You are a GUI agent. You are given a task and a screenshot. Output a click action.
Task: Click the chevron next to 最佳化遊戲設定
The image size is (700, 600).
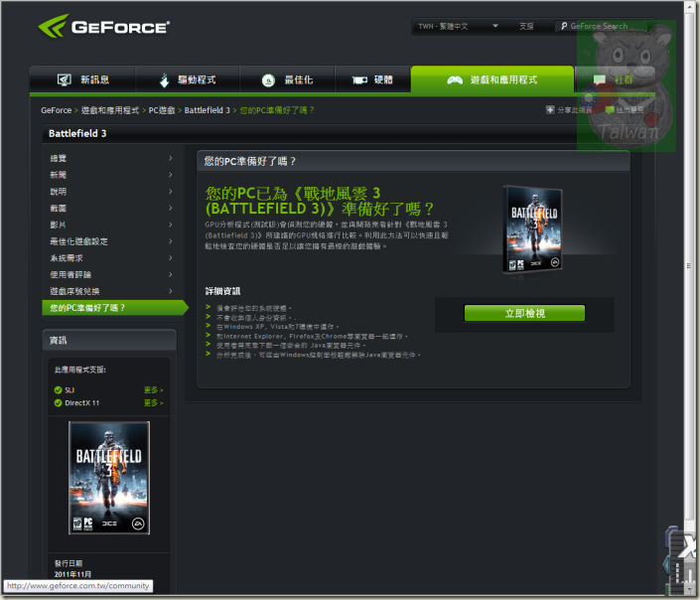tap(171, 241)
